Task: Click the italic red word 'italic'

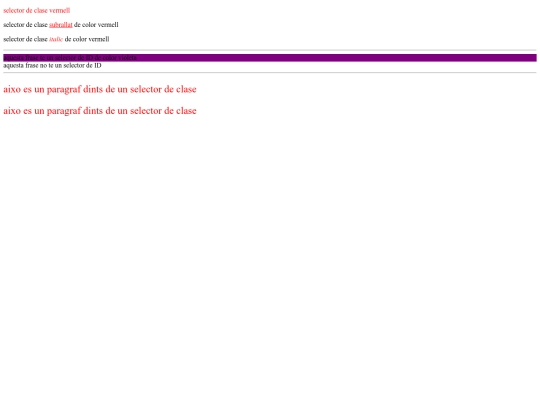Action: coord(56,39)
